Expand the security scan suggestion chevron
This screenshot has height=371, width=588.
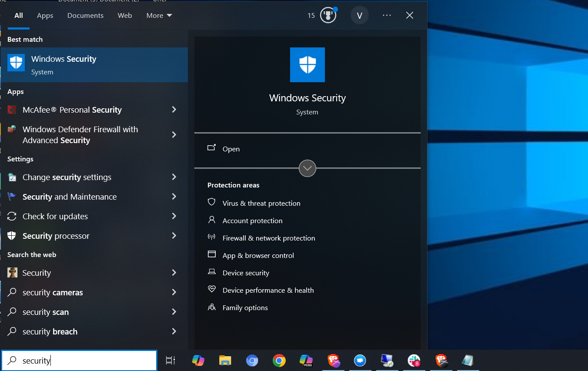tap(174, 312)
